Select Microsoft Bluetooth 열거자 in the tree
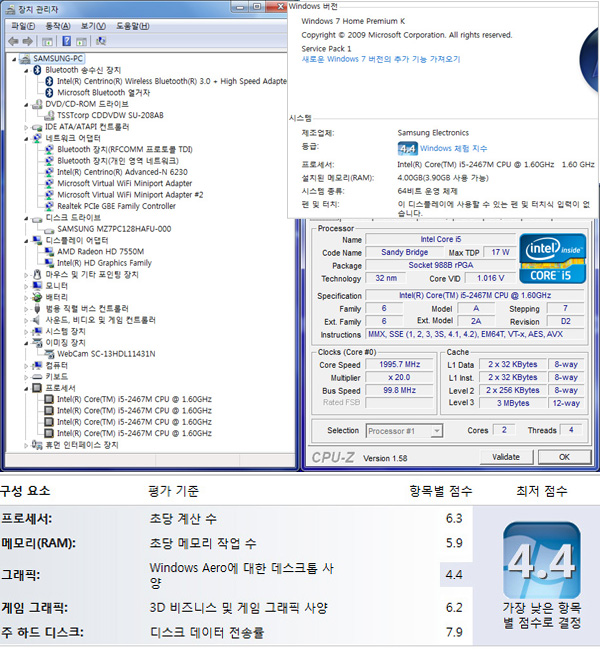This screenshot has height=650, width=600. click(x=104, y=92)
